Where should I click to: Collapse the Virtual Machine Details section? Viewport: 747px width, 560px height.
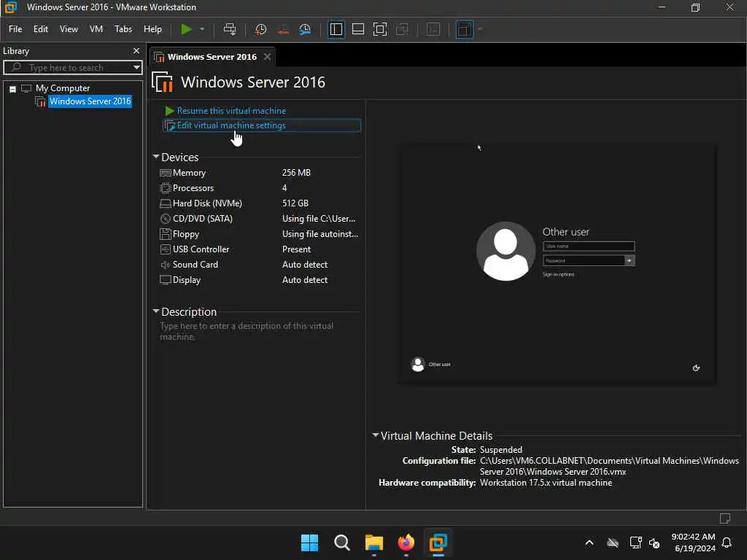pyautogui.click(x=376, y=435)
